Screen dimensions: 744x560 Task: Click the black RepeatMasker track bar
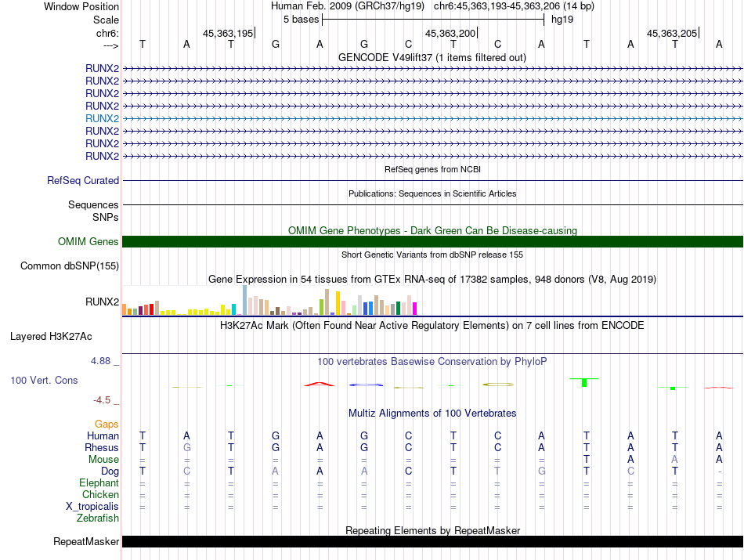tap(432, 541)
